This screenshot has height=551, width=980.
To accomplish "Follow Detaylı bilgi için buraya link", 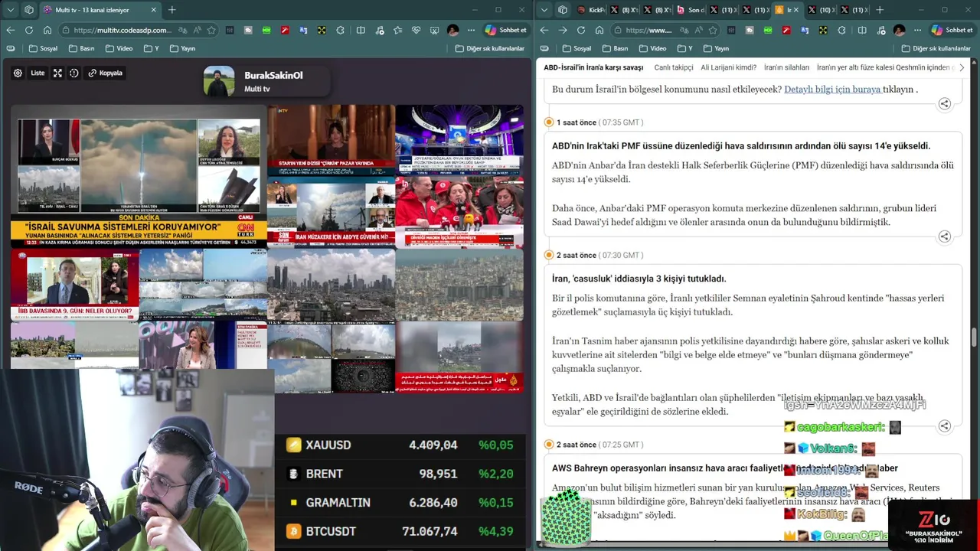I will (833, 89).
